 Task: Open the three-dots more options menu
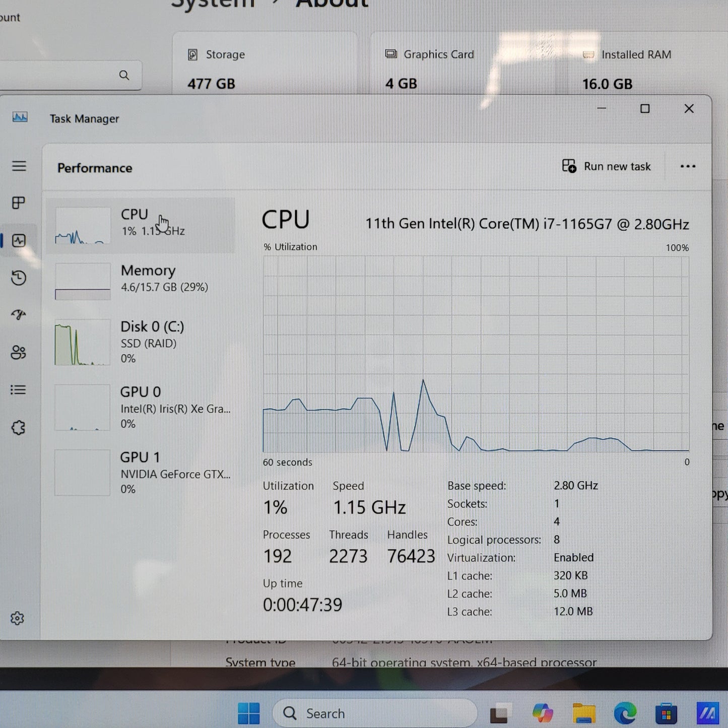tap(688, 166)
